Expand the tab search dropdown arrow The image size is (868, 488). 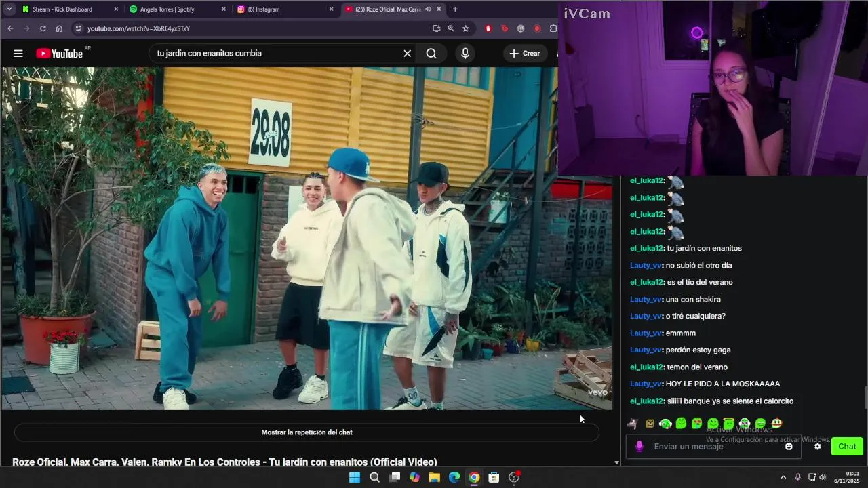[9, 9]
